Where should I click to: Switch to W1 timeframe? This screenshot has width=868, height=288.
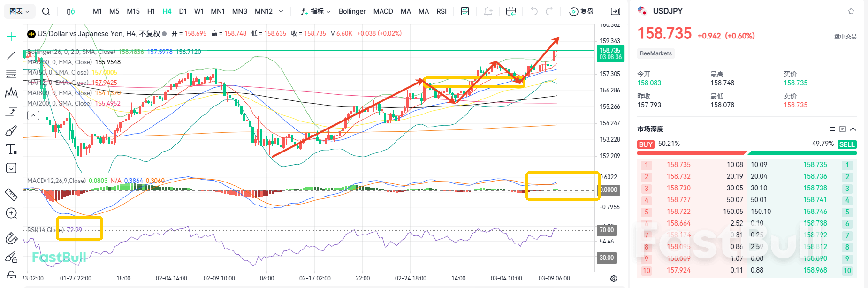coord(199,11)
